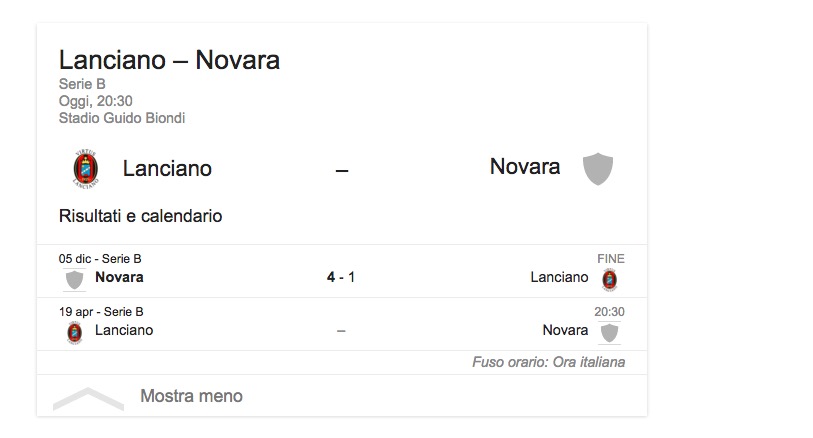Click Novara name in 19 apr row
This screenshot has height=438, width=813.
[x=565, y=330]
